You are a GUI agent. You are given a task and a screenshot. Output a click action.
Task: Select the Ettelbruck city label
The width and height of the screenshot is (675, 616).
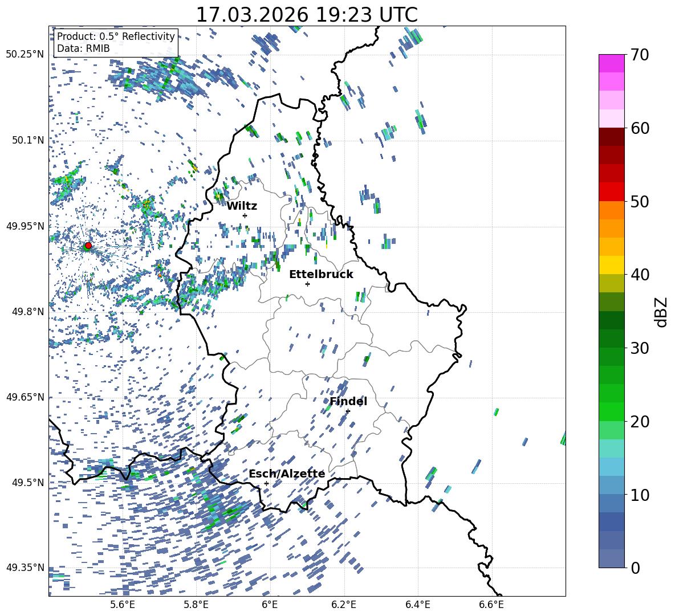point(321,274)
